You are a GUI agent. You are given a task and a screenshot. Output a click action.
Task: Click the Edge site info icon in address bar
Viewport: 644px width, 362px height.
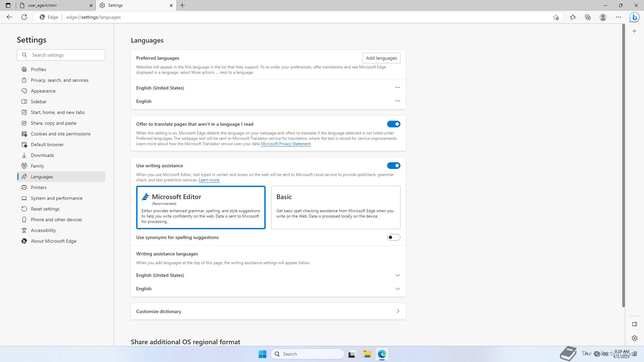pyautogui.click(x=49, y=17)
